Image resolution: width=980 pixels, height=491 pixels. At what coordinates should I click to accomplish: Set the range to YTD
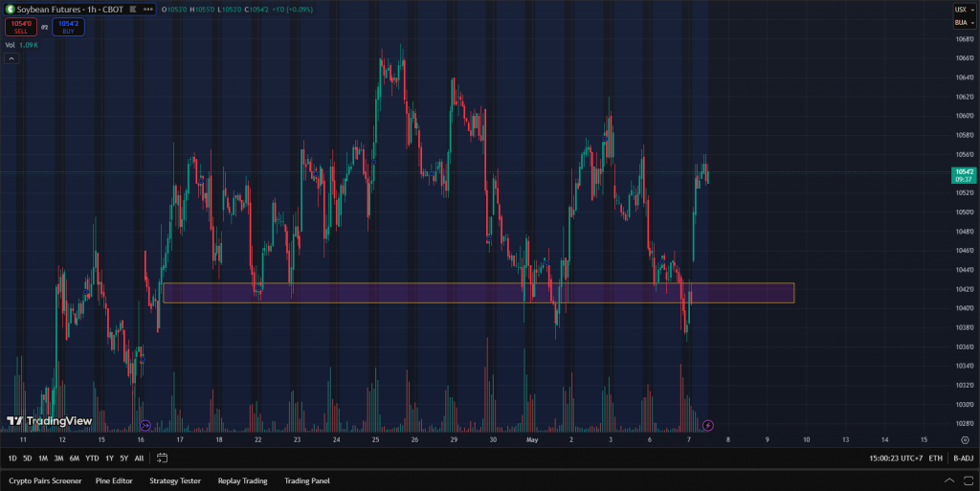[92, 458]
